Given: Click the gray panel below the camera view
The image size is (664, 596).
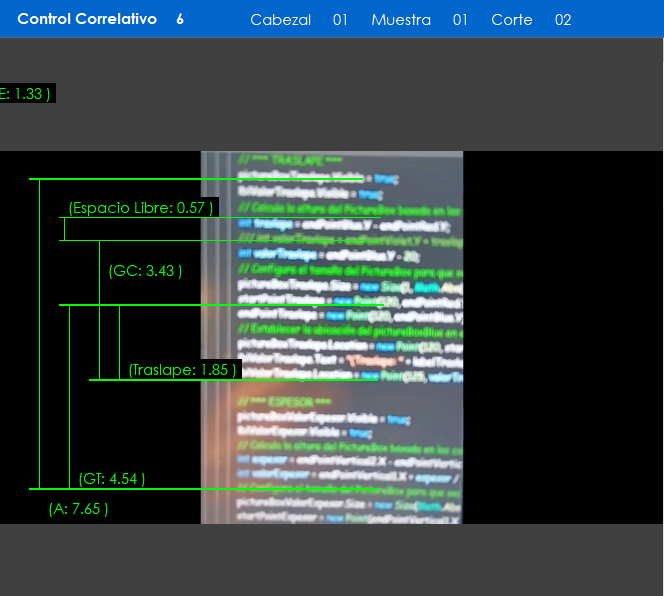Looking at the screenshot, I should (332, 560).
